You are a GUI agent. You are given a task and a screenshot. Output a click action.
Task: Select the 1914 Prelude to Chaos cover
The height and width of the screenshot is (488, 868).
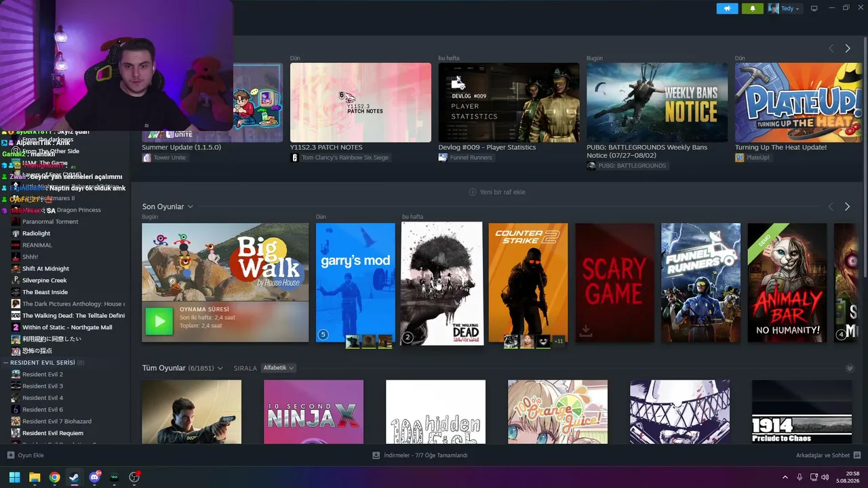802,412
